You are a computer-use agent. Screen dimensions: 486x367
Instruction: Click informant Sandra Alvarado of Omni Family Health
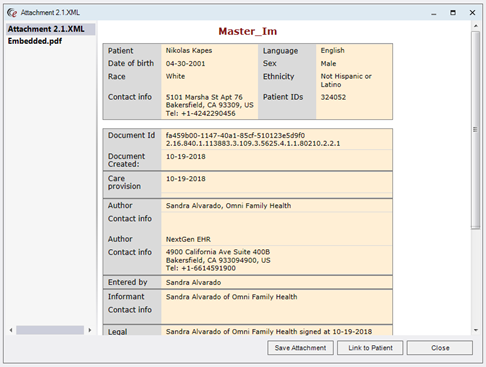[231, 297]
